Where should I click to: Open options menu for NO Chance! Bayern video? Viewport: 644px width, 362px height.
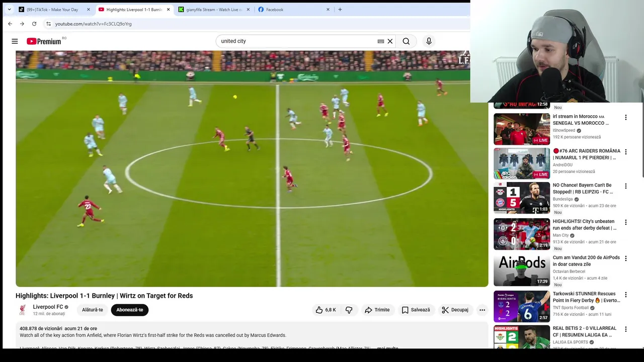[626, 186]
